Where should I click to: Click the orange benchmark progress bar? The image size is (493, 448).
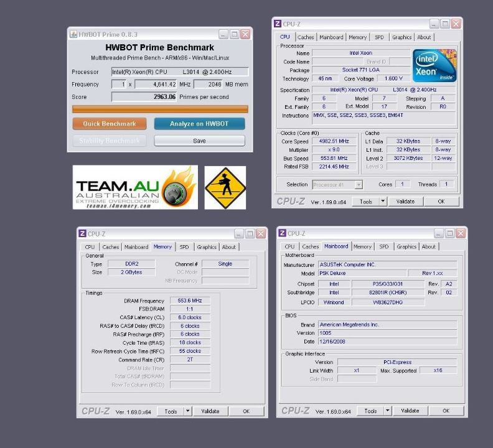point(160,109)
